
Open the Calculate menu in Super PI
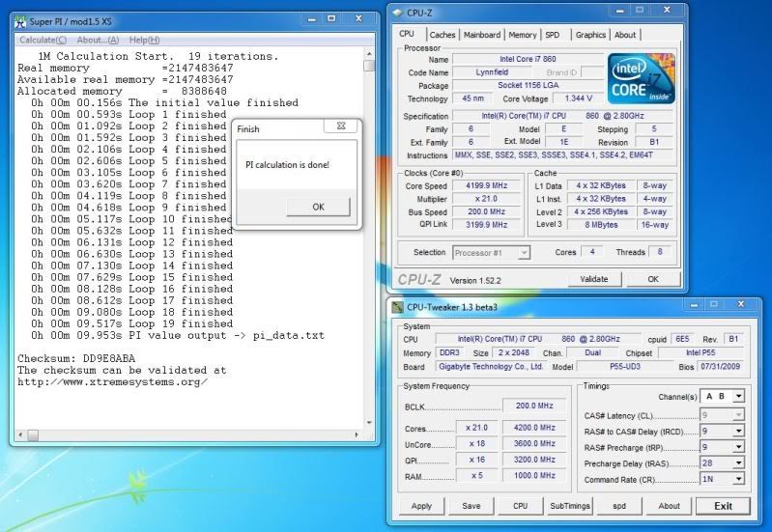coord(43,40)
